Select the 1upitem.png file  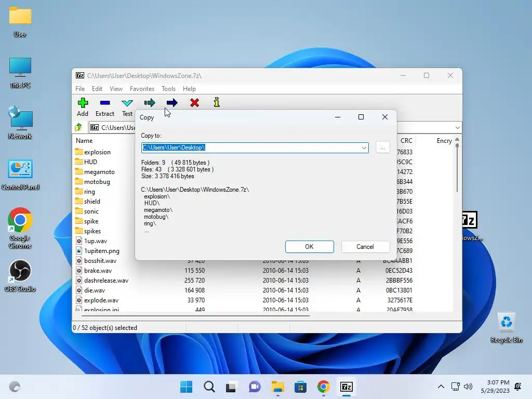(x=97, y=251)
